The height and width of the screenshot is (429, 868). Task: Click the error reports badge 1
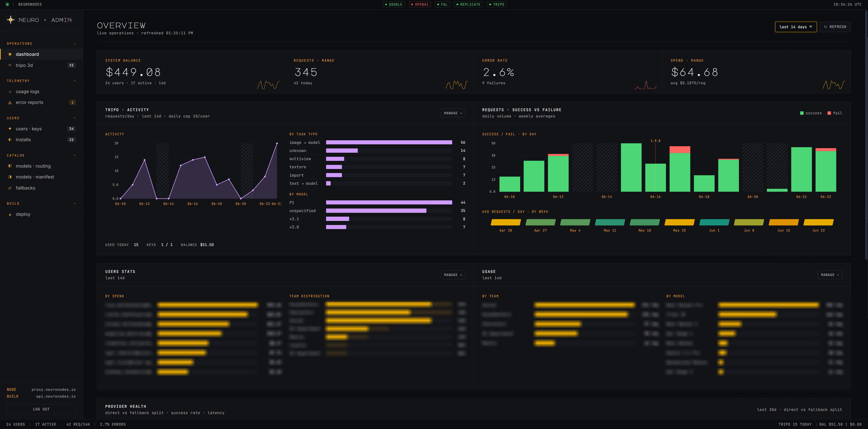coord(73,102)
